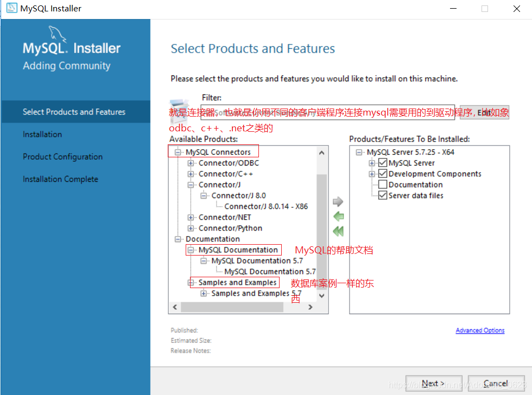Click the horizontal scrollbar left arrow
The width and height of the screenshot is (532, 395).
tap(175, 307)
